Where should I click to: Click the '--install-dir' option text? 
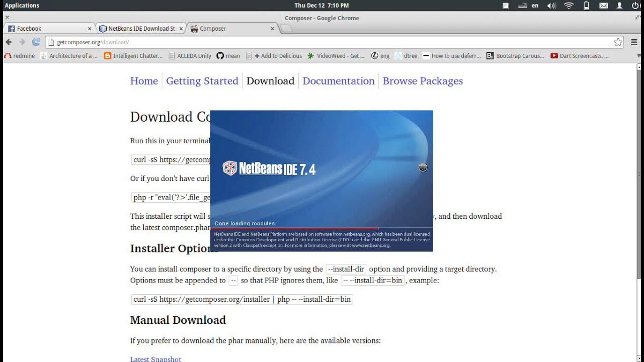346,269
